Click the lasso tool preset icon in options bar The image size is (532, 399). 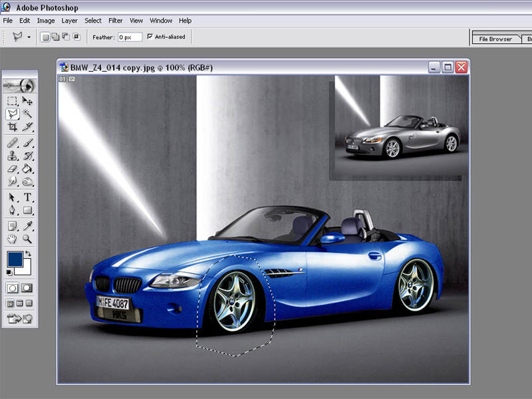coord(17,37)
